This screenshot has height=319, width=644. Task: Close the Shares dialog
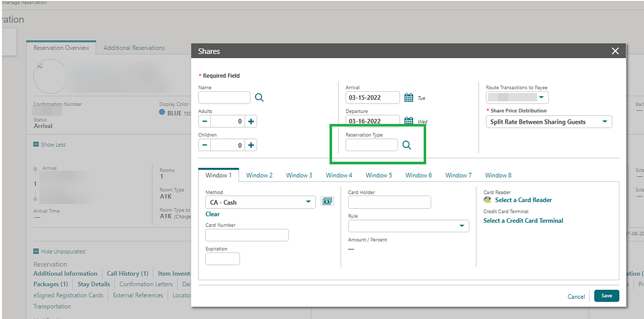coord(615,51)
